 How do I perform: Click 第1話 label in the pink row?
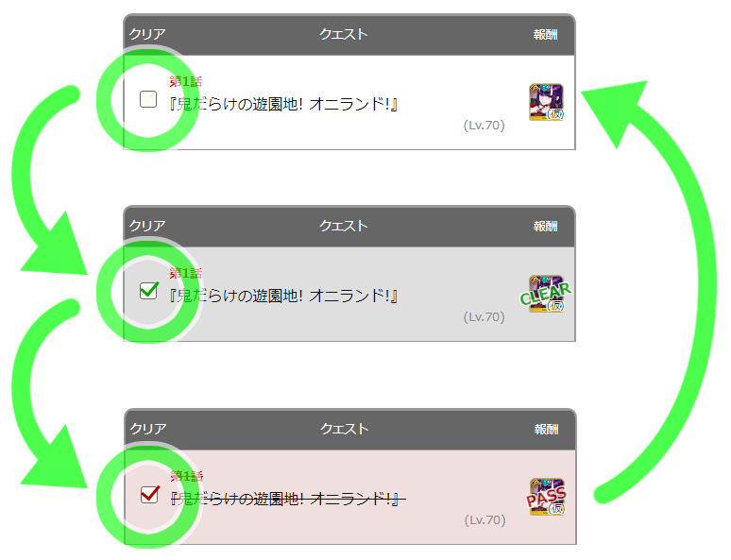(186, 476)
